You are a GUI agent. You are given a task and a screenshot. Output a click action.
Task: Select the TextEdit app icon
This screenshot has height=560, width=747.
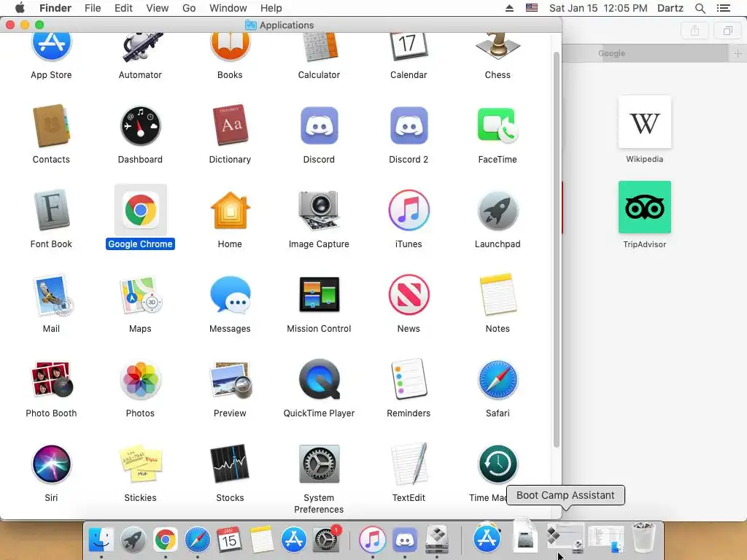409,464
